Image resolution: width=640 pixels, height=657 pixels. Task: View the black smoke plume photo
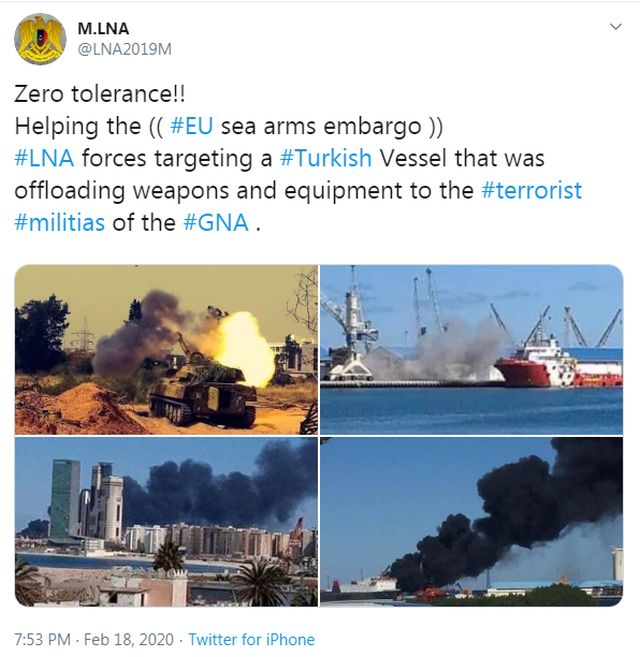pyautogui.click(x=472, y=522)
